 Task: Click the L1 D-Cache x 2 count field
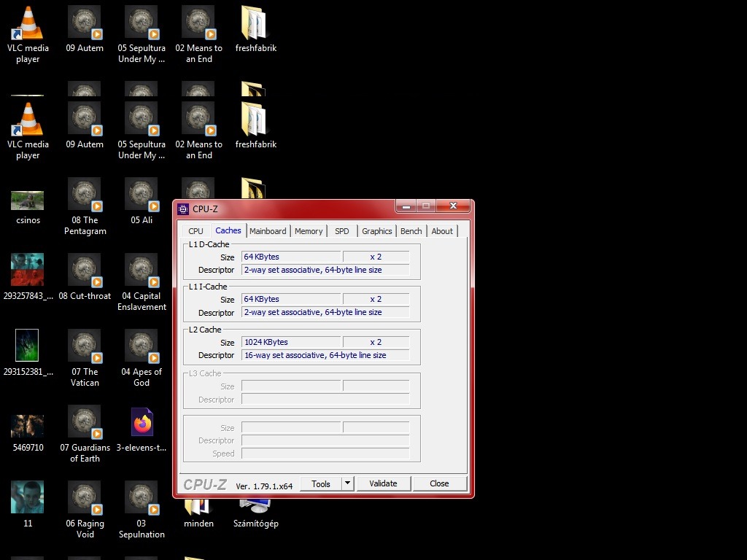click(376, 257)
